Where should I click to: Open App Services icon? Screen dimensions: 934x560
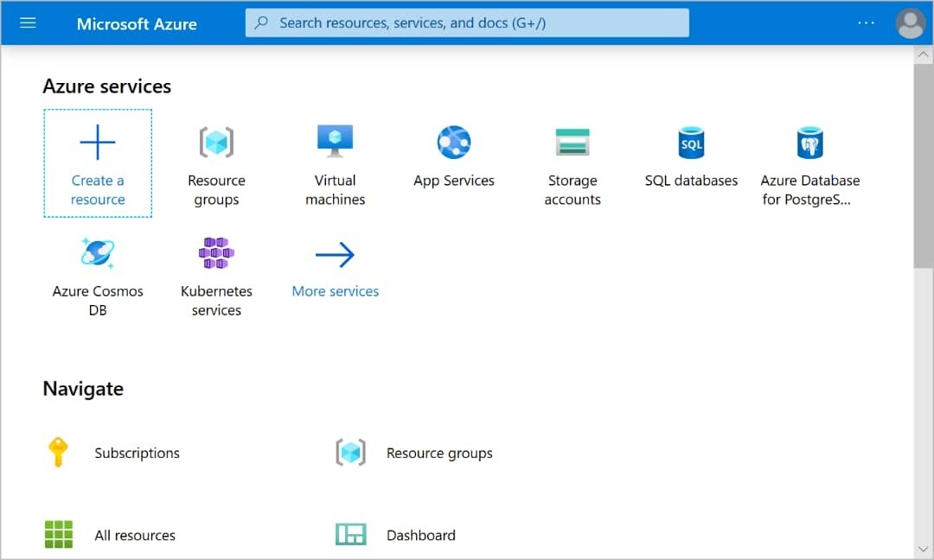click(x=453, y=143)
